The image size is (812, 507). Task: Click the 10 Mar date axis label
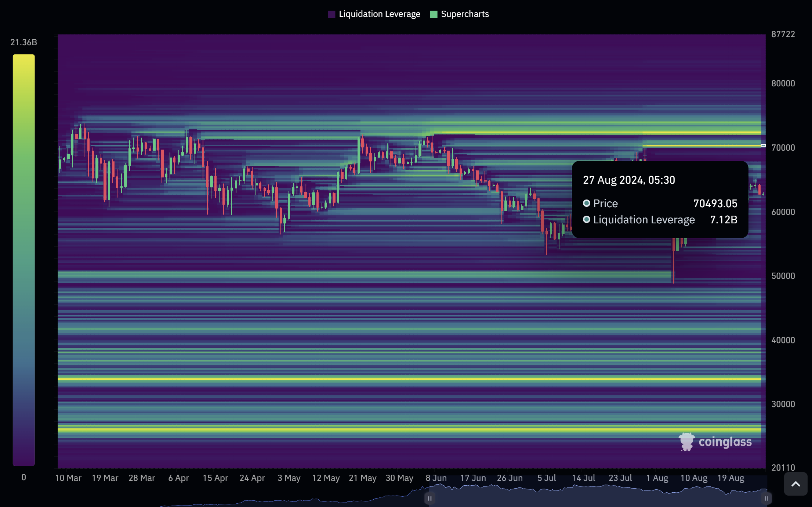pyautogui.click(x=68, y=478)
